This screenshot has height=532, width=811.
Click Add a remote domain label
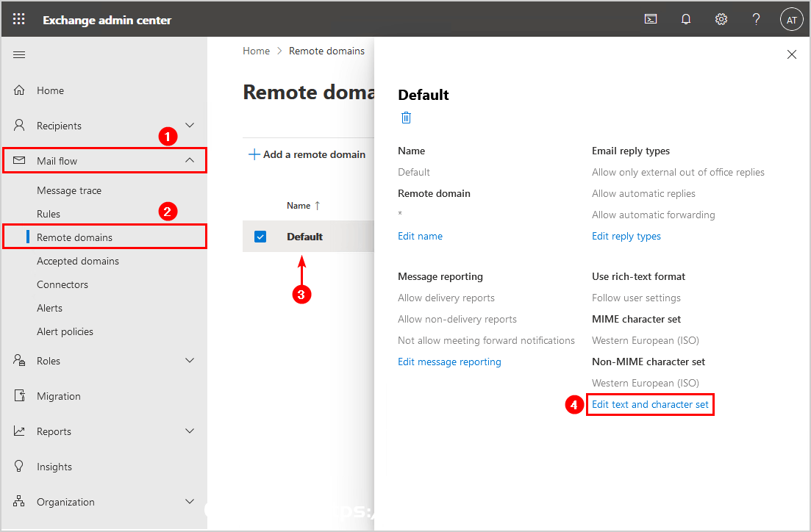click(x=314, y=154)
